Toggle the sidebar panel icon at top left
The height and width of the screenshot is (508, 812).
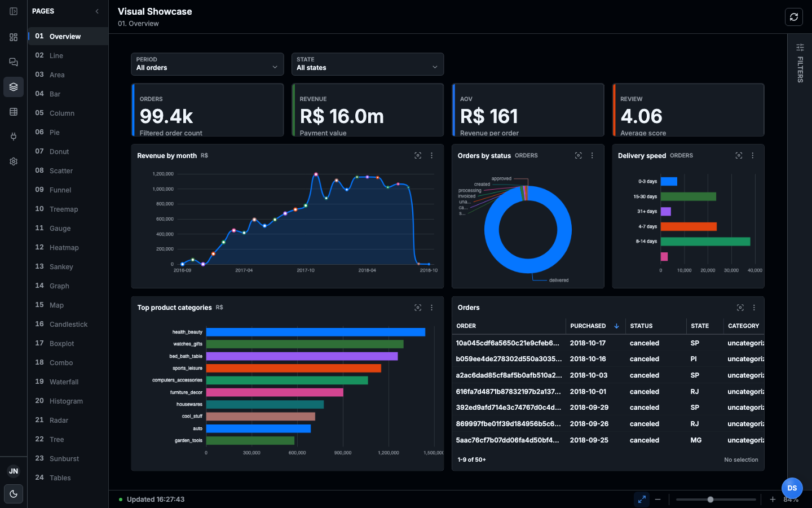[x=14, y=11]
